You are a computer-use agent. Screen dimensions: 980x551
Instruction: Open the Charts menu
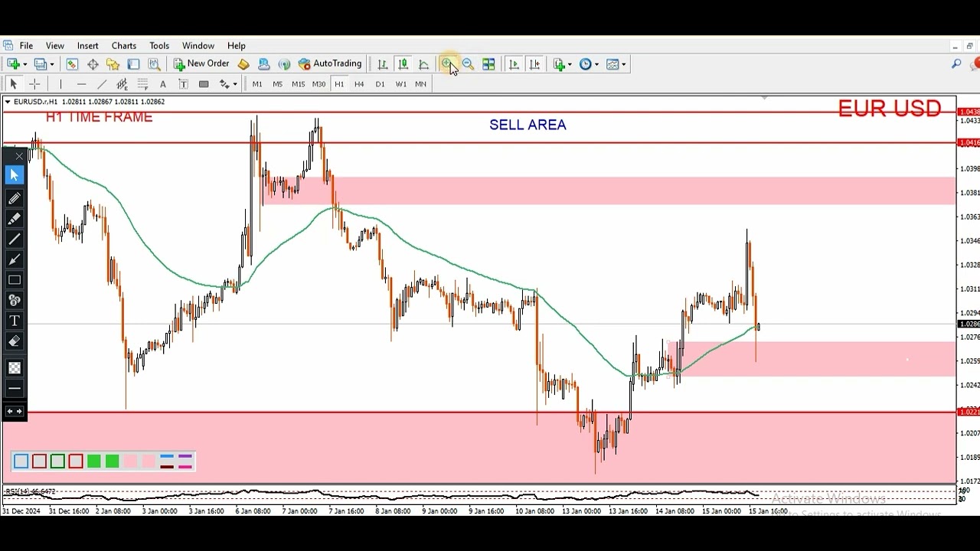point(123,46)
